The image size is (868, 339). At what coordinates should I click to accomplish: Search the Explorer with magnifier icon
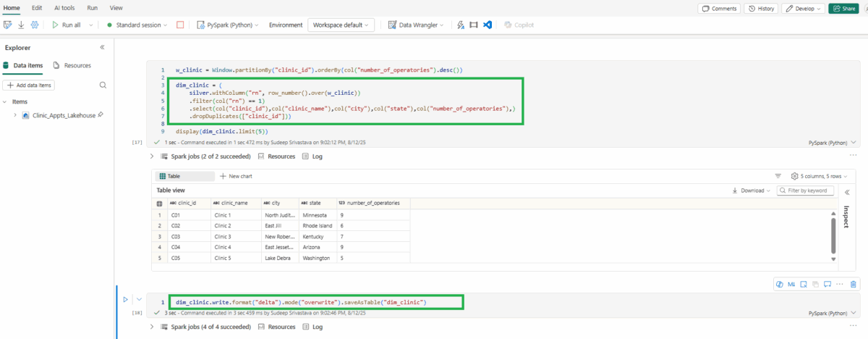tap(103, 85)
